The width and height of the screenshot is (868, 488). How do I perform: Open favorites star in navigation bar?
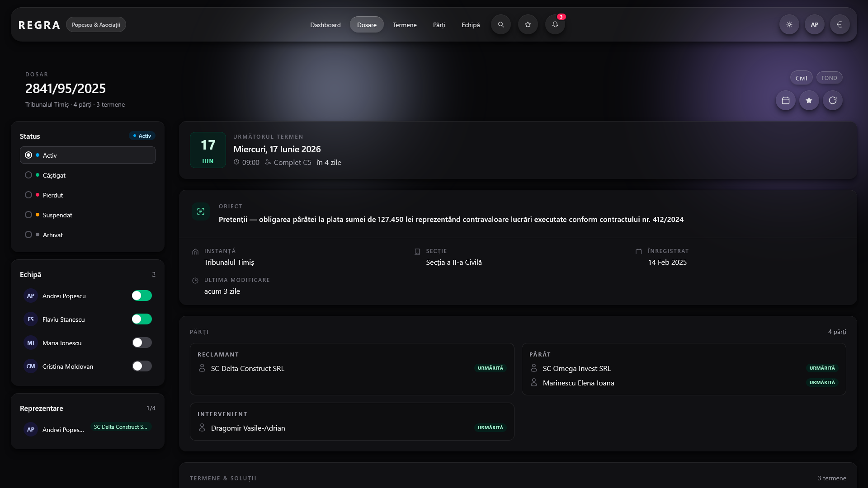tap(528, 25)
